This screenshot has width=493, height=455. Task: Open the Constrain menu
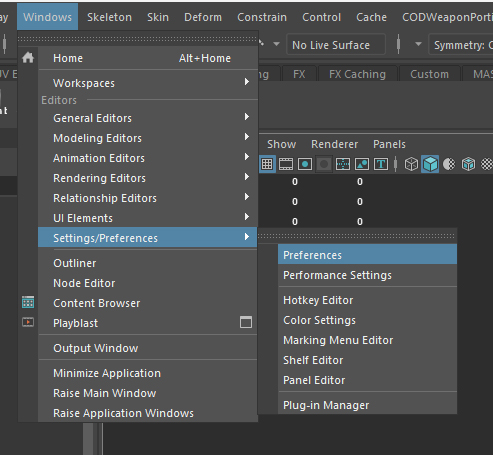(x=262, y=17)
